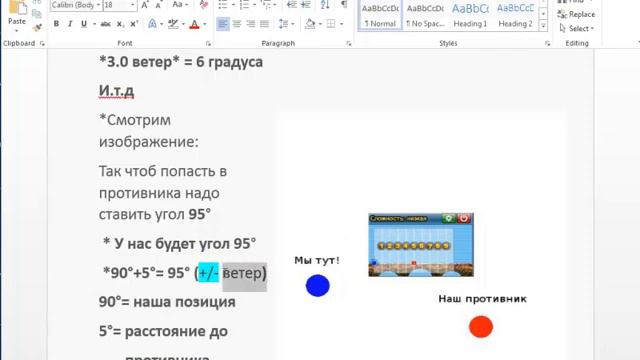Open font color dropdown arrow
640x360 pixels.
point(204,24)
